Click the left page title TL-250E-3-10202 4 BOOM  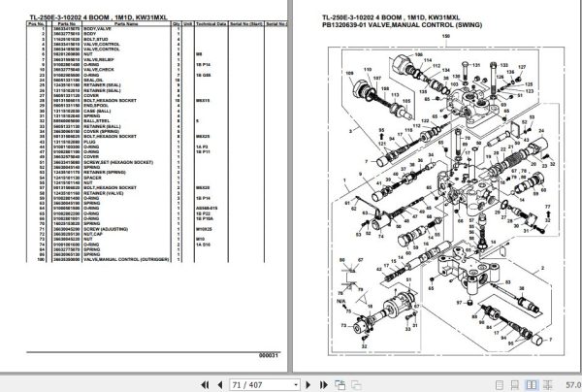tap(98, 17)
